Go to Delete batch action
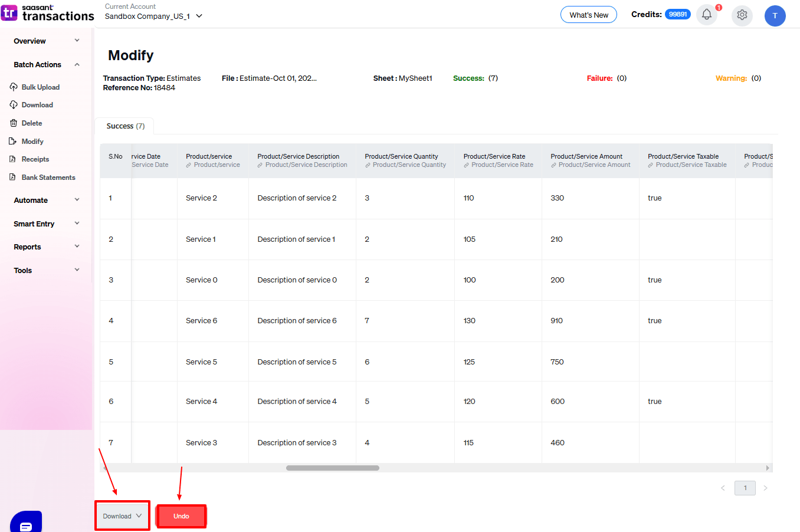Image resolution: width=800 pixels, height=532 pixels. pos(31,123)
